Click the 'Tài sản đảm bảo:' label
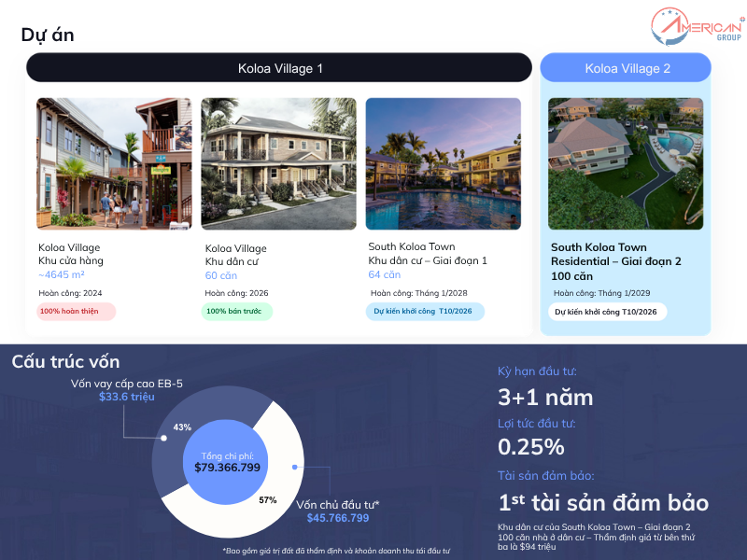 pos(546,476)
